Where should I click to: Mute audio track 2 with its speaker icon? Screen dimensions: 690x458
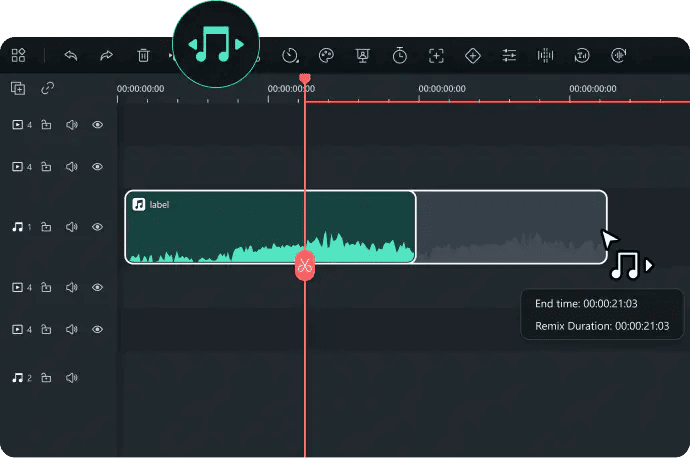pos(72,378)
